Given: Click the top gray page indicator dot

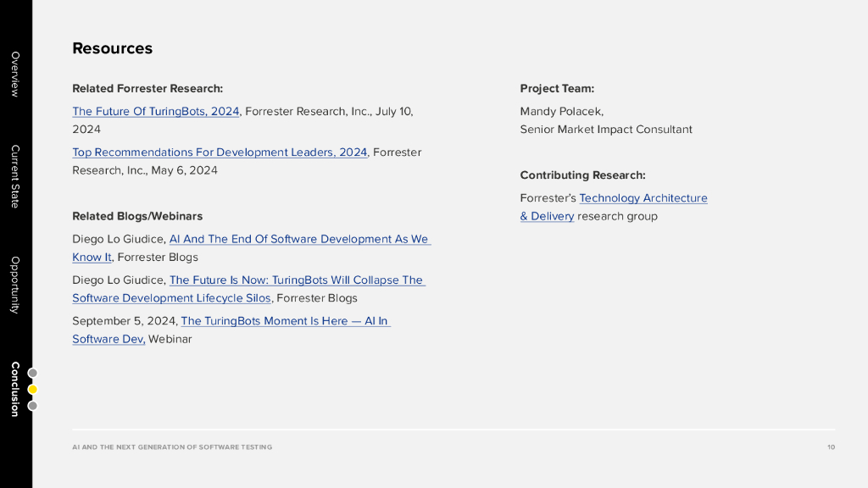Looking at the screenshot, I should click(x=33, y=373).
